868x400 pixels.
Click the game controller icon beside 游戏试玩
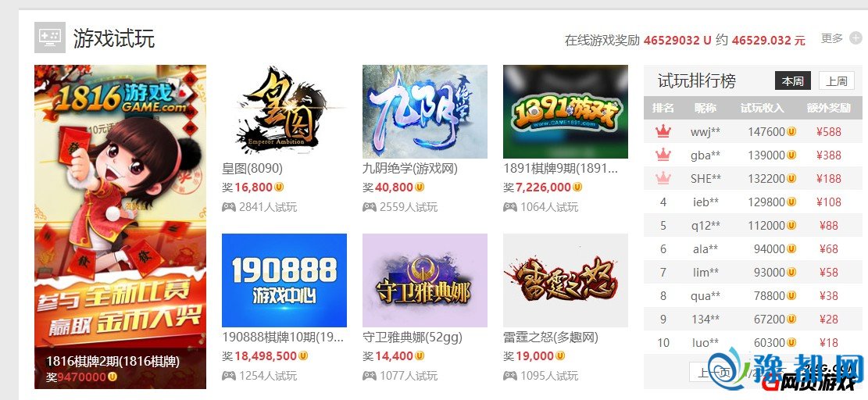[x=50, y=37]
